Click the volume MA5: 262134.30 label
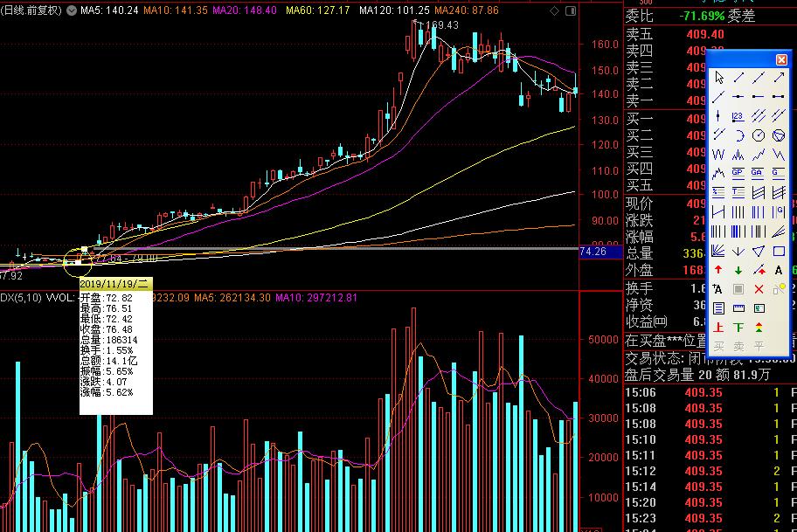The image size is (797, 532). pyautogui.click(x=232, y=298)
